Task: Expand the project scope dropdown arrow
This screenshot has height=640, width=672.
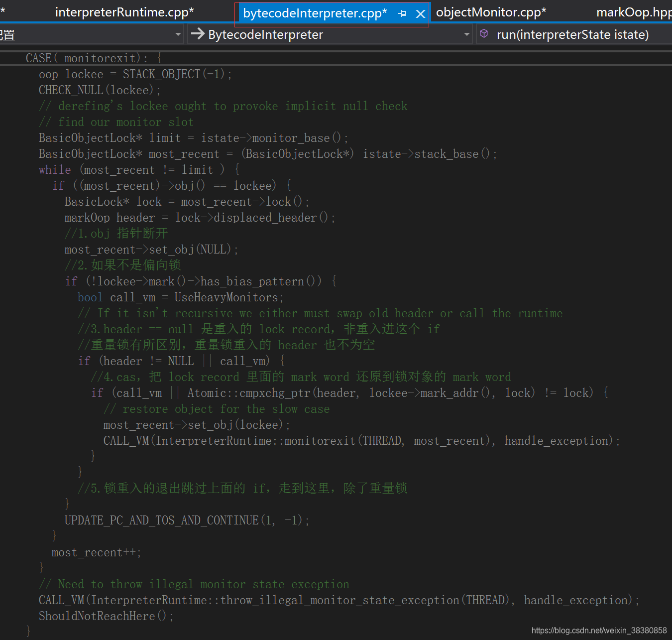Action: pyautogui.click(x=178, y=34)
